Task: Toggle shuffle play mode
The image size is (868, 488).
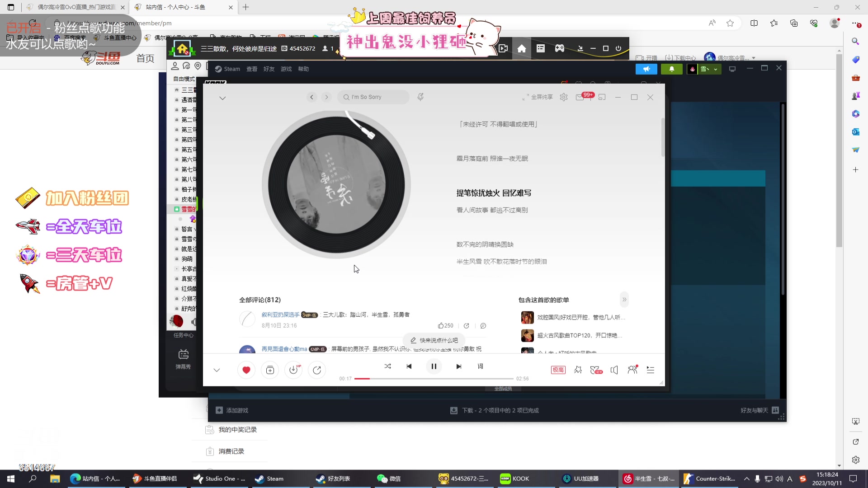Action: [x=388, y=366]
